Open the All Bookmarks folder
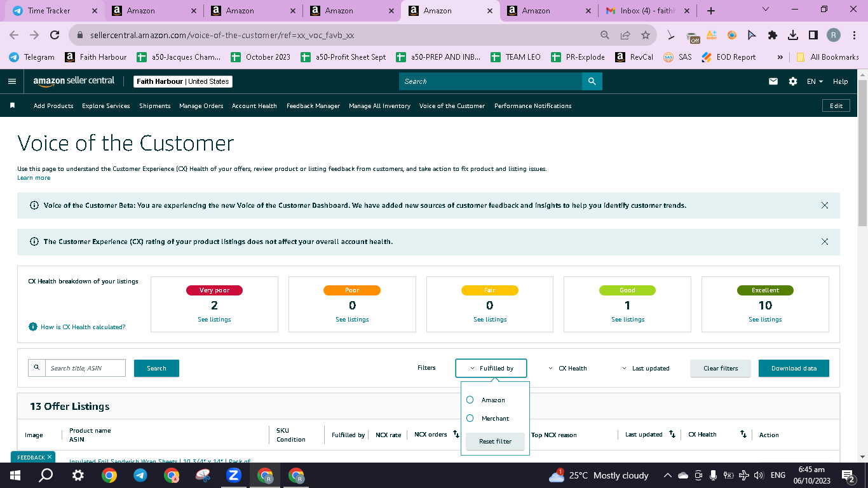This screenshot has height=488, width=868. click(x=827, y=57)
